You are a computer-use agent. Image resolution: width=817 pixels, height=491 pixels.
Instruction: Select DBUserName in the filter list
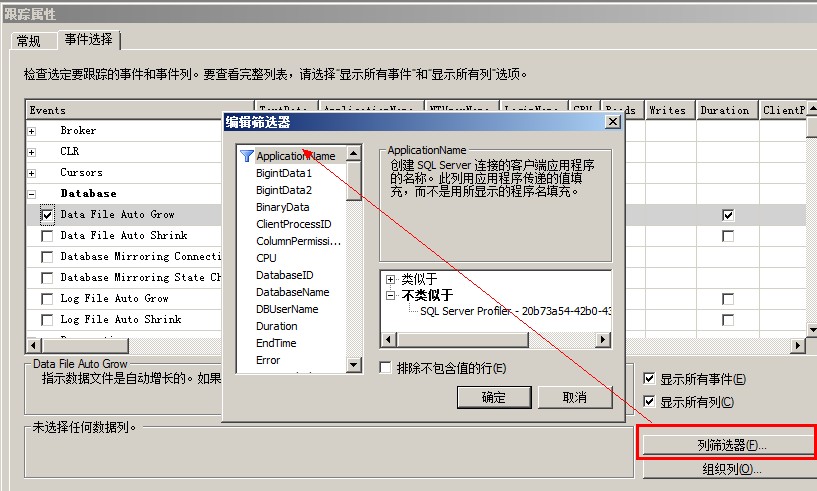tap(287, 309)
